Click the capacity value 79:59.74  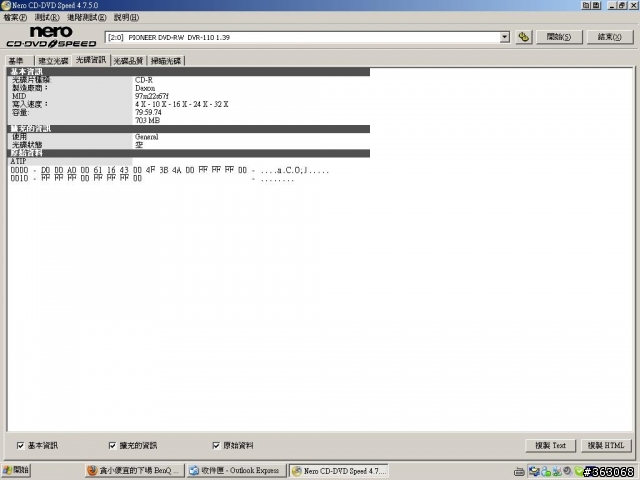point(148,112)
